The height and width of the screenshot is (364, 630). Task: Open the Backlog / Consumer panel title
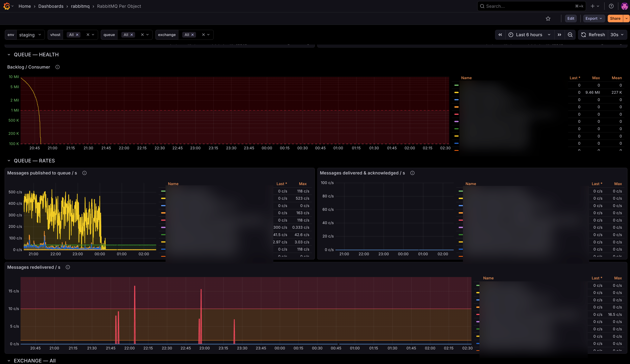click(29, 67)
